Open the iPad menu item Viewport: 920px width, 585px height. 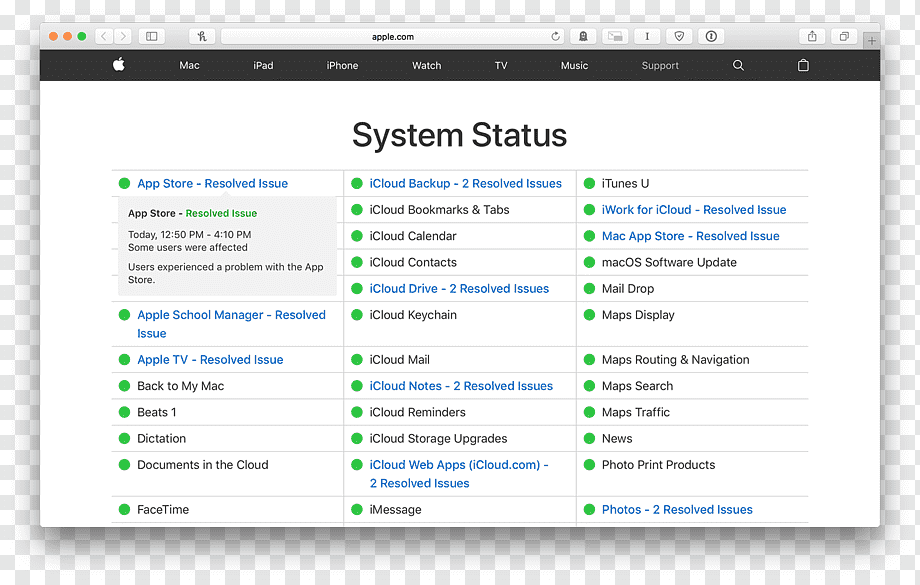tap(263, 65)
